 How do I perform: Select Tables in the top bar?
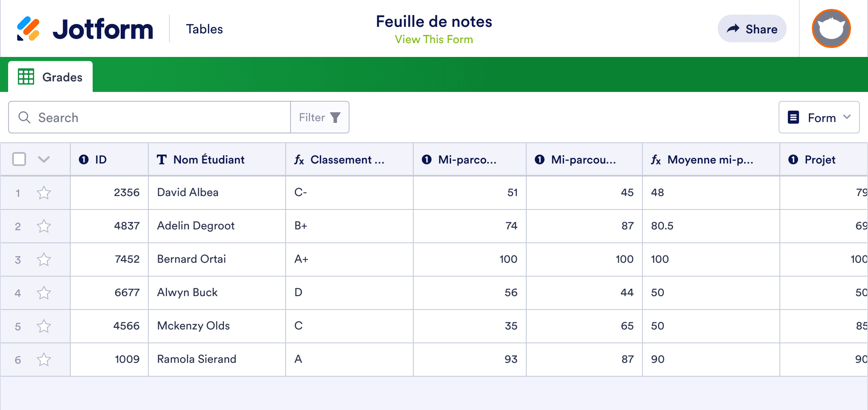(204, 28)
